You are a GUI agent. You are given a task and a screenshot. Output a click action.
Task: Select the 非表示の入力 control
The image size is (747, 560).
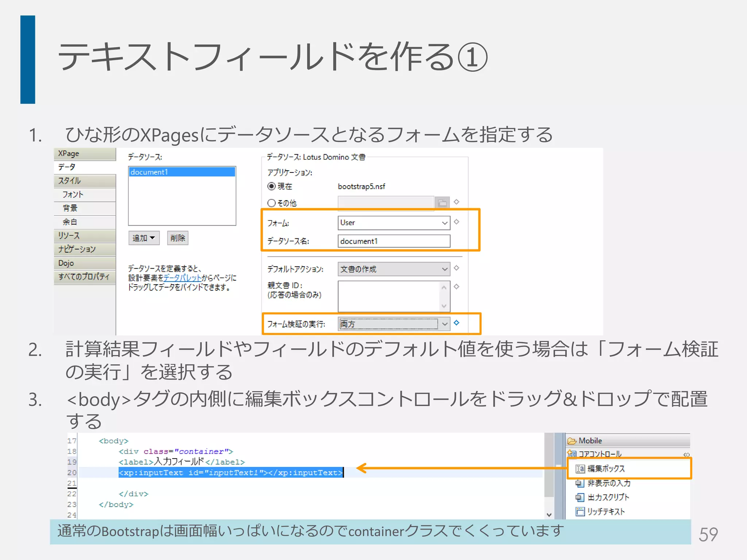point(603,483)
